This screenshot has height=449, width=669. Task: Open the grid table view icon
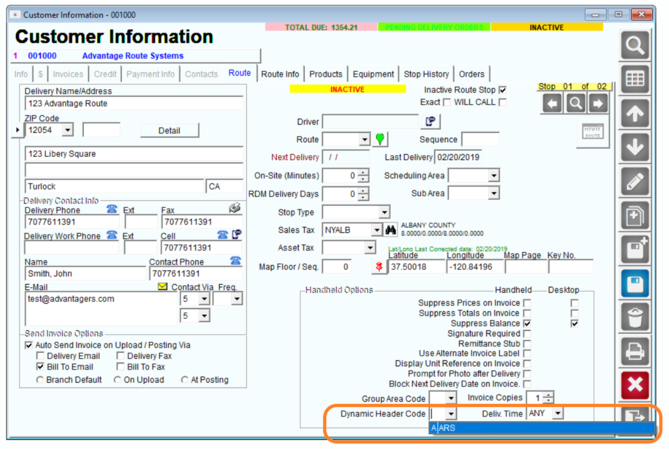(635, 79)
